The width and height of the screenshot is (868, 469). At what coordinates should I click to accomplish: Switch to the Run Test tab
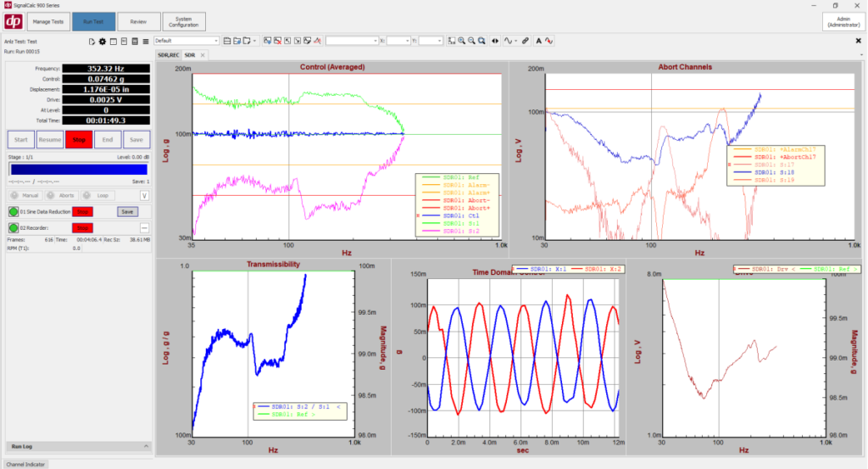tap(93, 21)
